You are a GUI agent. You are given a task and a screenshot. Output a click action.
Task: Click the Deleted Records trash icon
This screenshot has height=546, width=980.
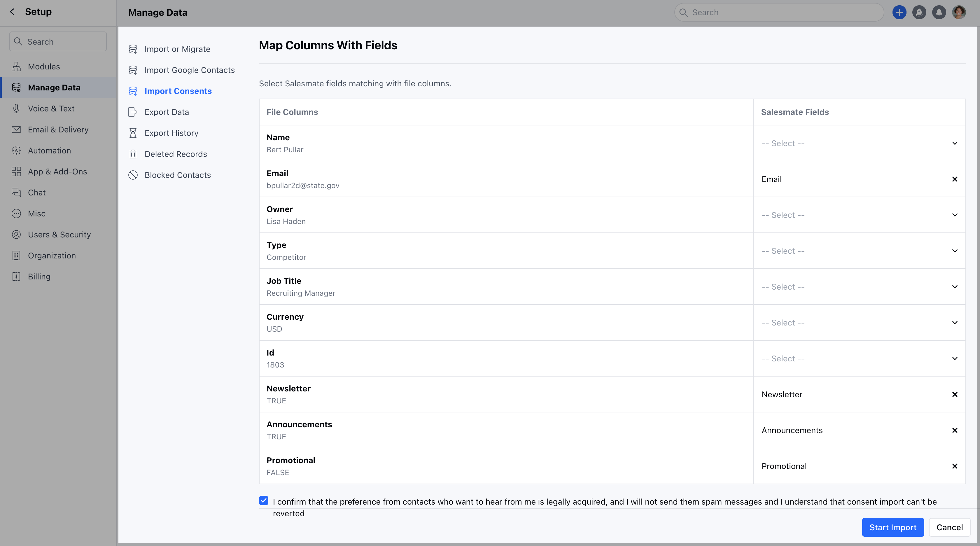[x=133, y=154]
